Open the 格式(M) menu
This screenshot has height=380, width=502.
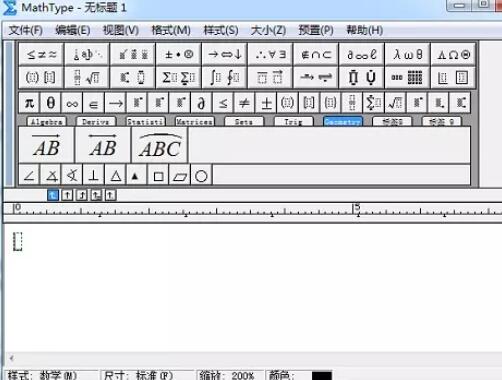[171, 30]
